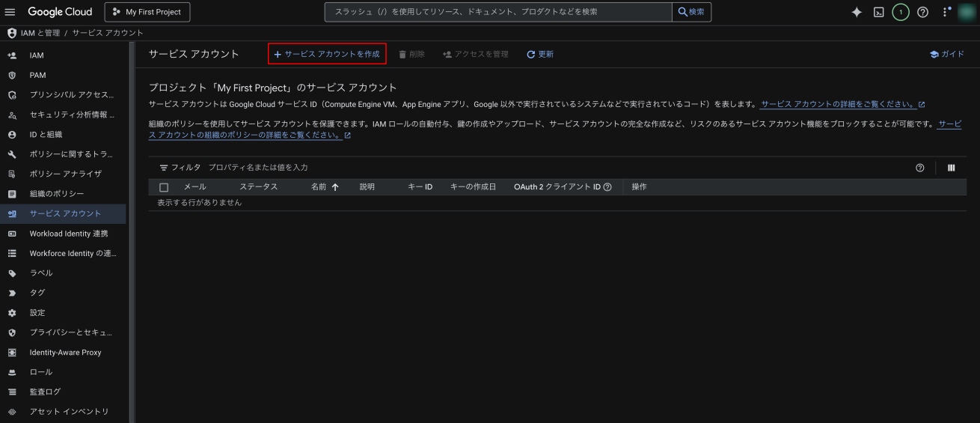Open the notifications badge showing 1
This screenshot has height=423, width=980.
(901, 12)
